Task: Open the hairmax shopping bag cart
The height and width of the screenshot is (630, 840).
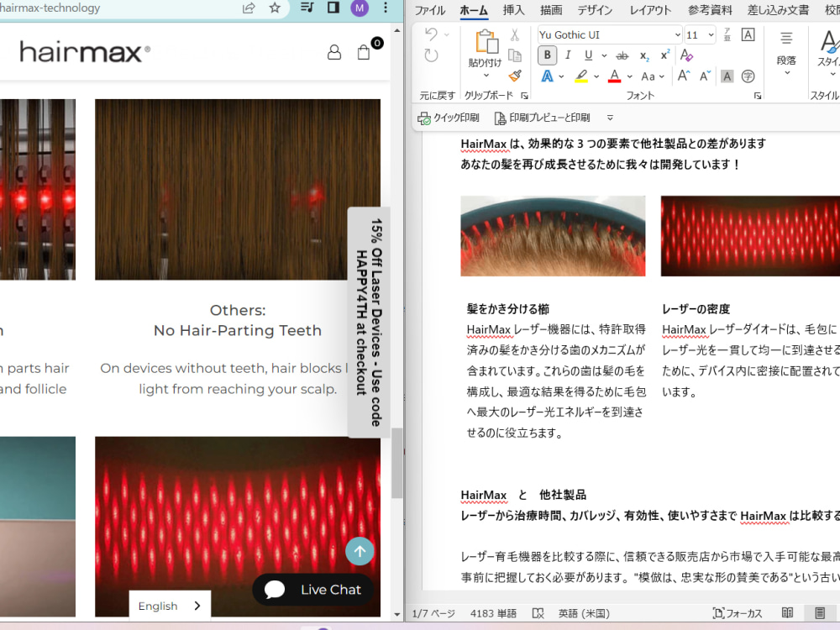Action: pos(364,51)
